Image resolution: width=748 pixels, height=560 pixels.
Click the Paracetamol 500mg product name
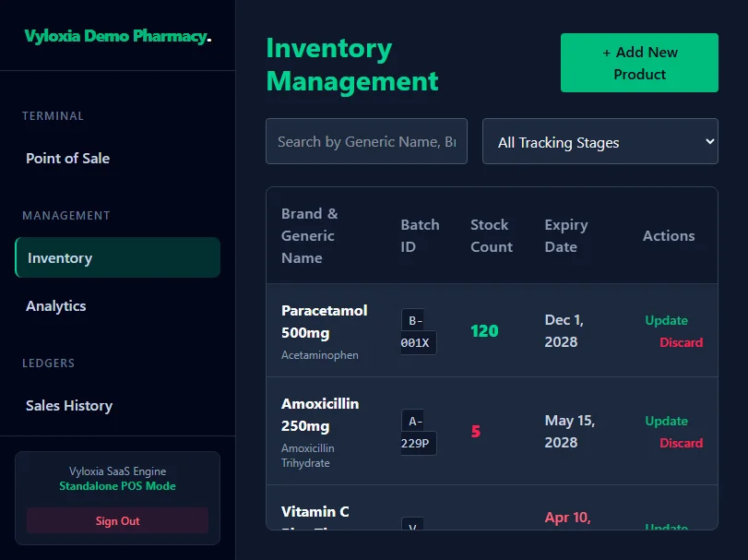325,321
